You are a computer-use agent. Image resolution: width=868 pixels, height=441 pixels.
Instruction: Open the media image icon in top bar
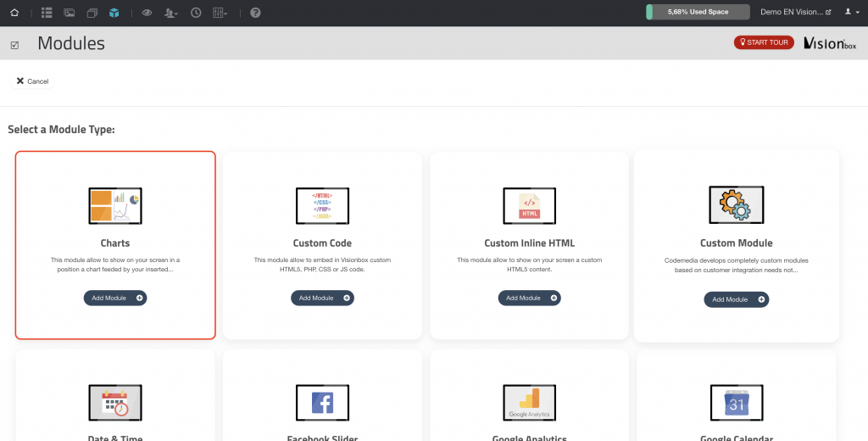pos(70,12)
